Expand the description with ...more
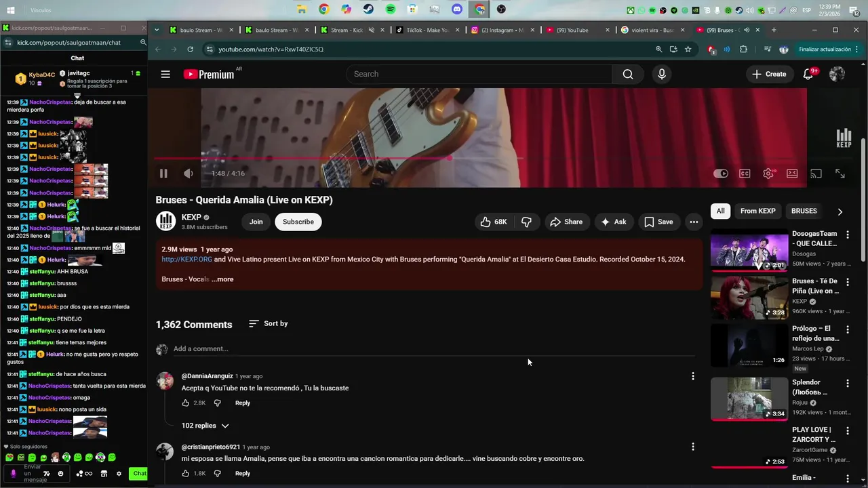 222,279
